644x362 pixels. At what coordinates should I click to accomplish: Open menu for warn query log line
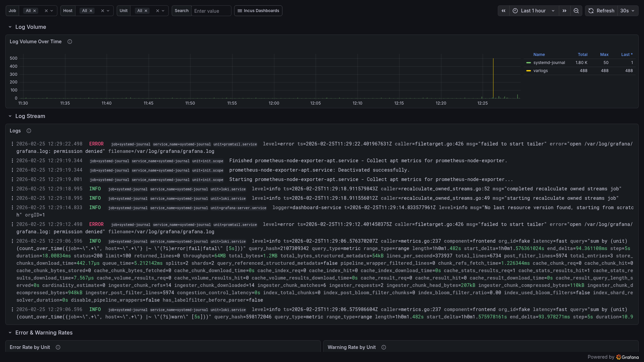coord(12,309)
